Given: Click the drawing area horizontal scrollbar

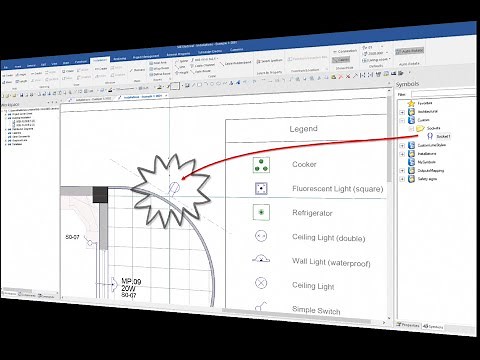Looking at the screenshot, I should point(297,316).
